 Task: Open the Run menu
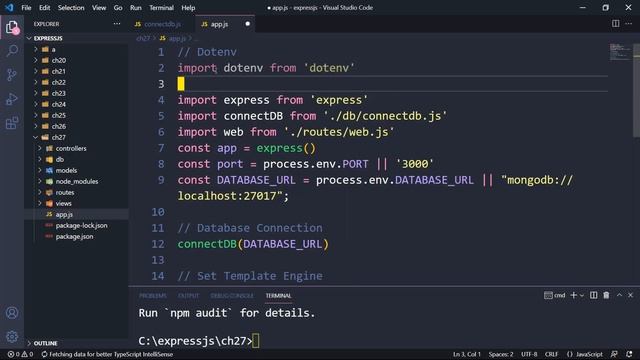[136, 8]
